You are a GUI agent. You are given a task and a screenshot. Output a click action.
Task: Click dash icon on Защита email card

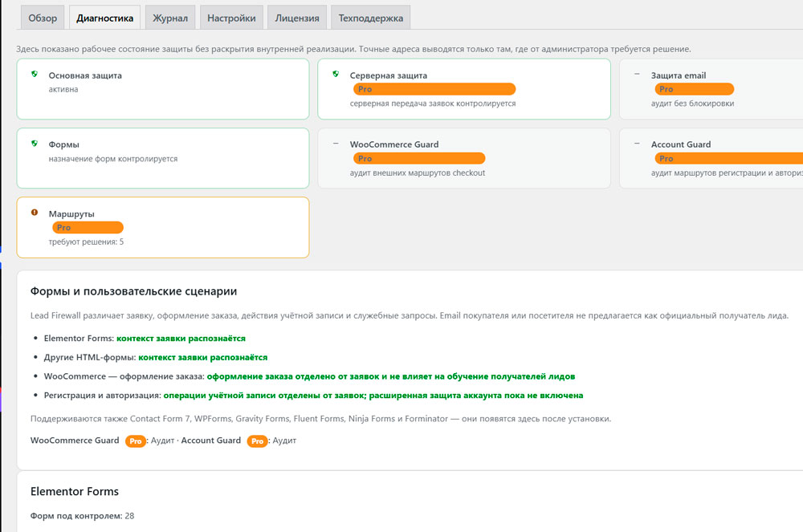point(637,74)
